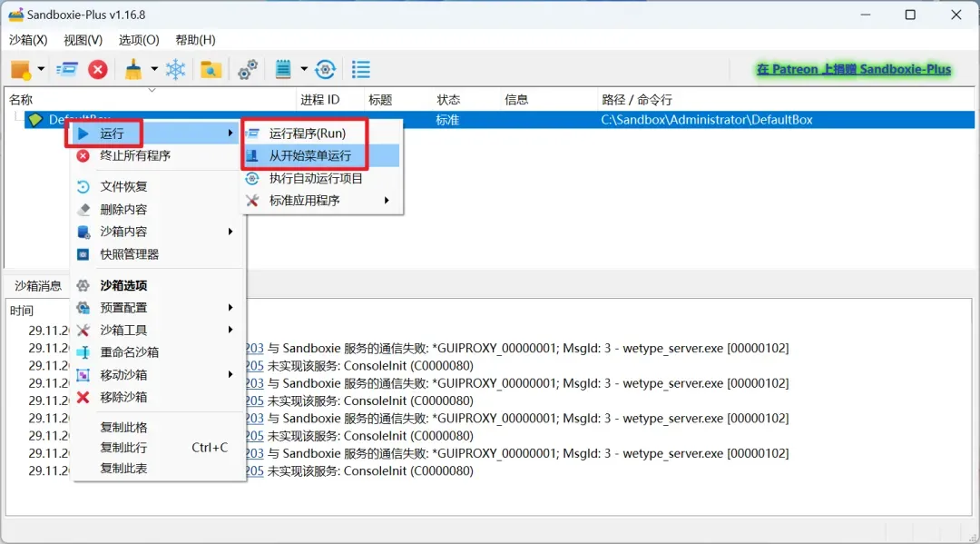980x544 pixels.
Task: Open the 沙箱(X) menu
Action: click(28, 40)
